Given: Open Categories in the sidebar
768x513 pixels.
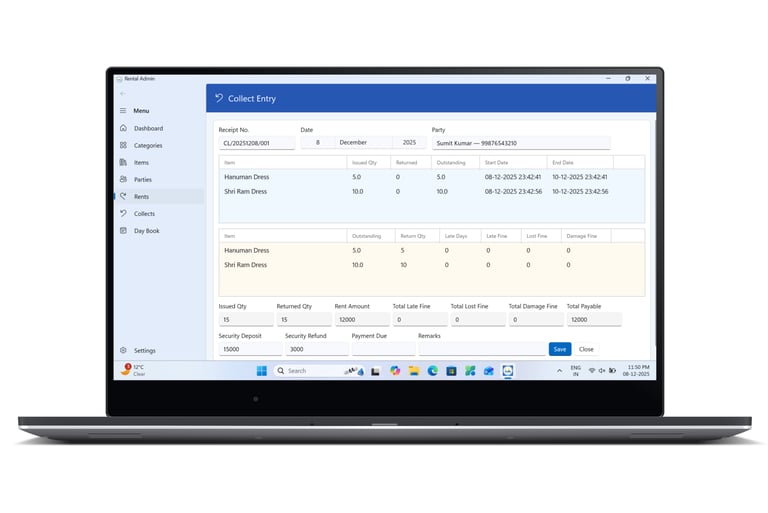Looking at the screenshot, I should click(x=148, y=146).
